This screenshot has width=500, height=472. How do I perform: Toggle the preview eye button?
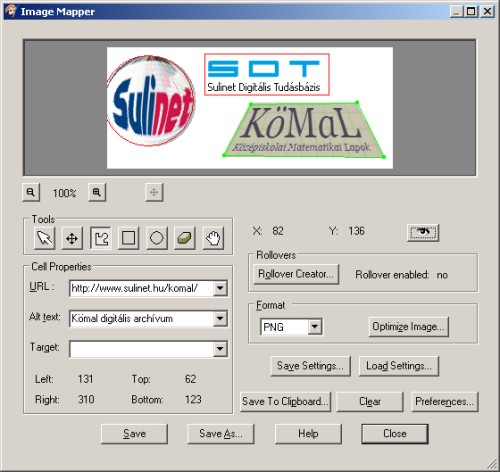pos(423,232)
